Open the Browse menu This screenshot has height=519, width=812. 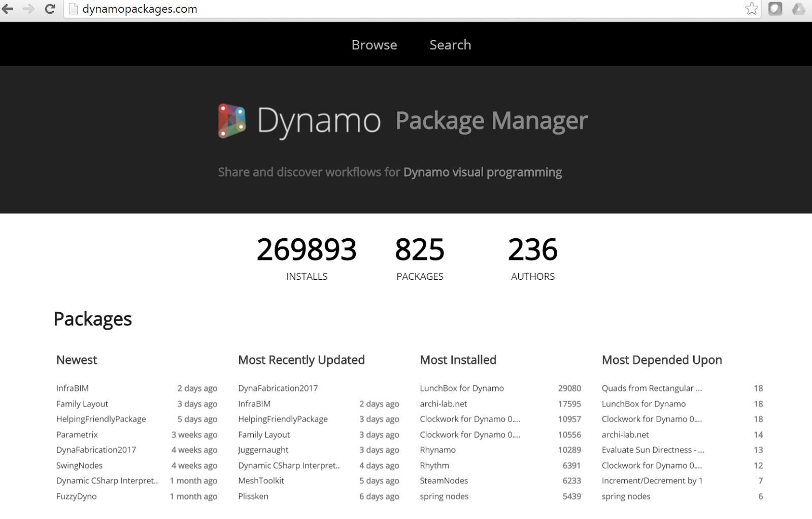[374, 45]
